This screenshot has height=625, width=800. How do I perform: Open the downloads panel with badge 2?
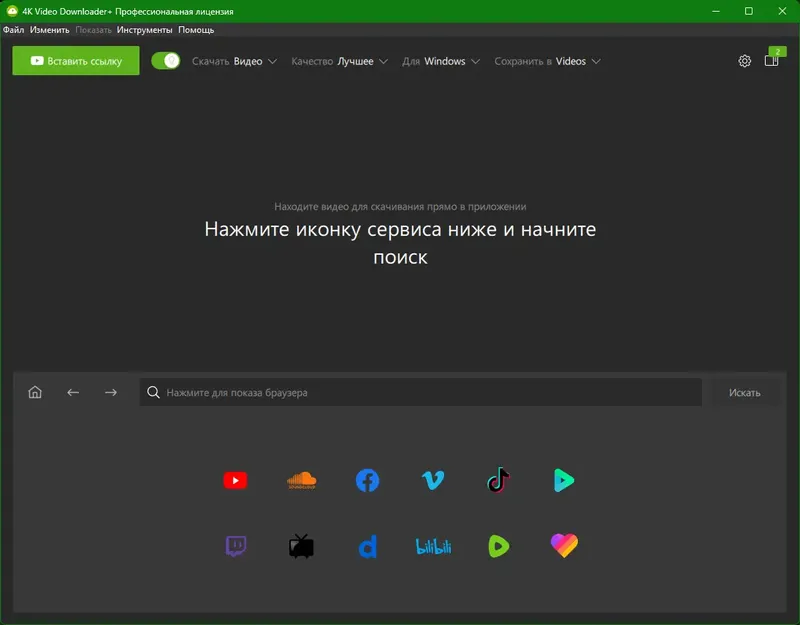(772, 61)
